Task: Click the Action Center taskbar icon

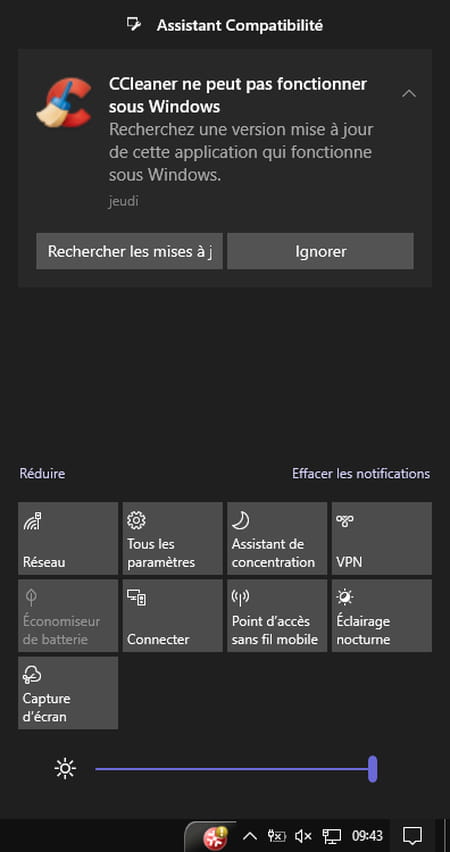Action: click(x=412, y=836)
